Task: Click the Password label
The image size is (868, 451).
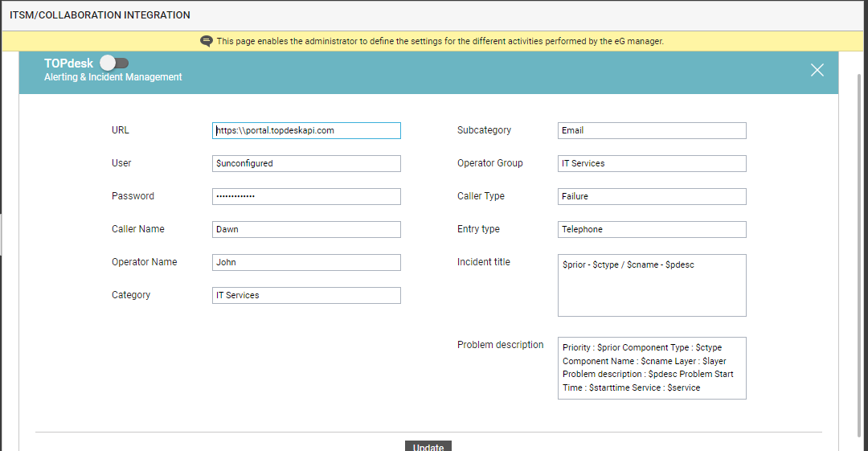Action: click(133, 196)
